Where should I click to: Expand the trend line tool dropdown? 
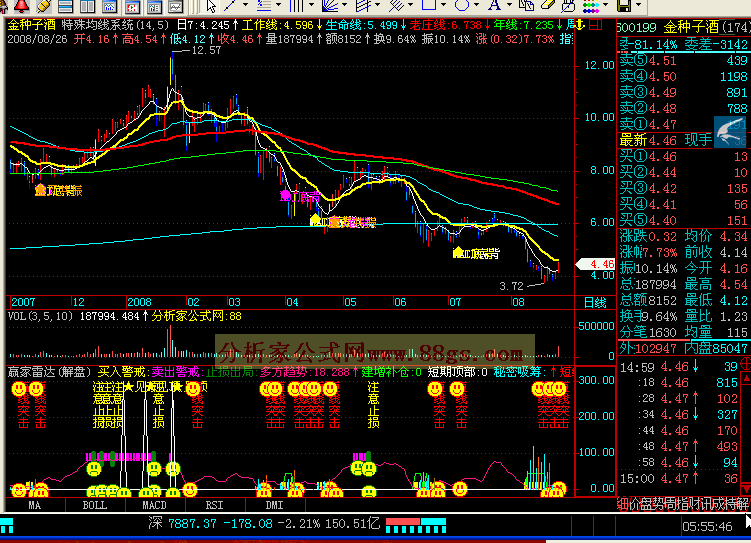[245, 5]
